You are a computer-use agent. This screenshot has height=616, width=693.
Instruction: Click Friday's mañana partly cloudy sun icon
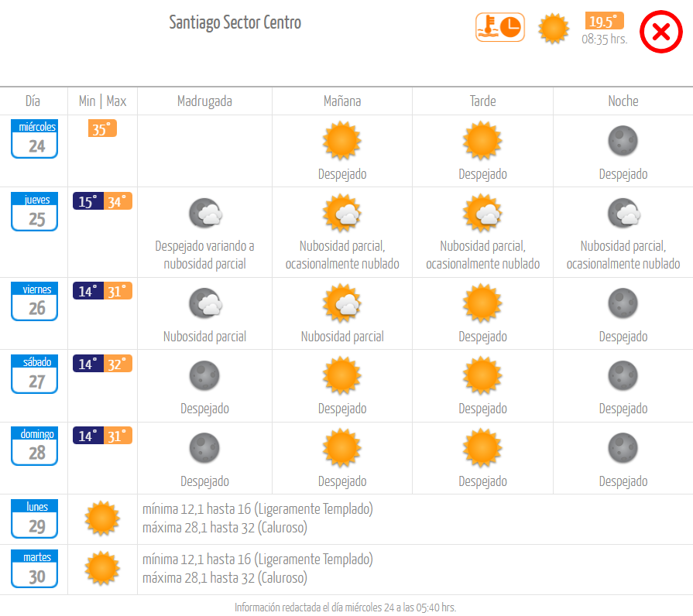[x=342, y=303]
